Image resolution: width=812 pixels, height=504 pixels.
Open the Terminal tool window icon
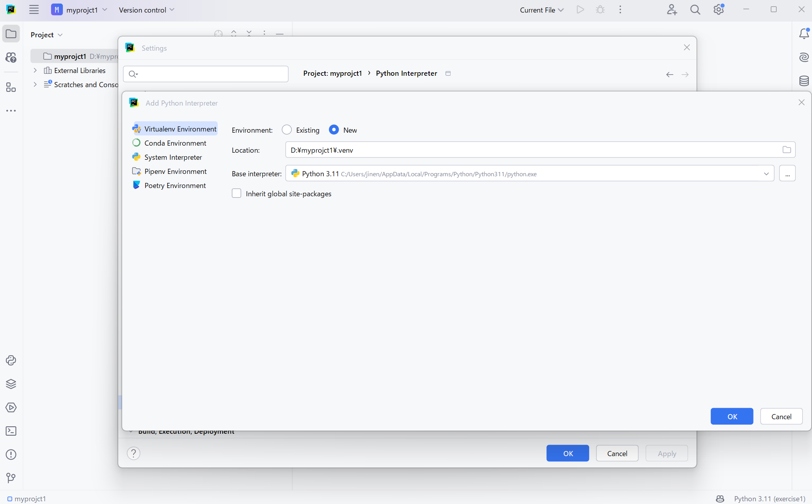[x=11, y=431]
